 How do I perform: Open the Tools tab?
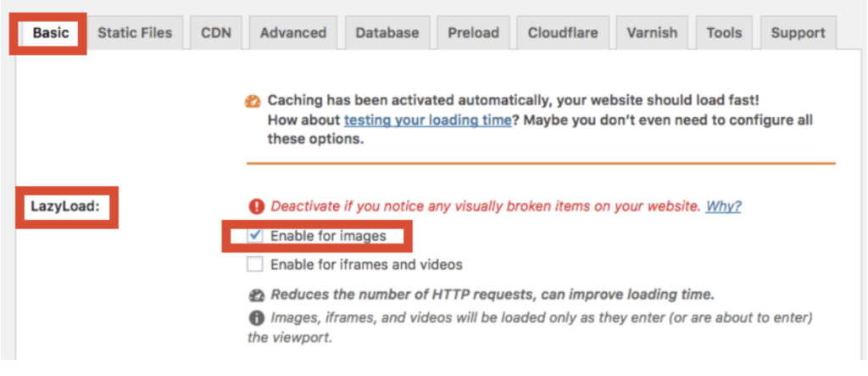[x=725, y=33]
